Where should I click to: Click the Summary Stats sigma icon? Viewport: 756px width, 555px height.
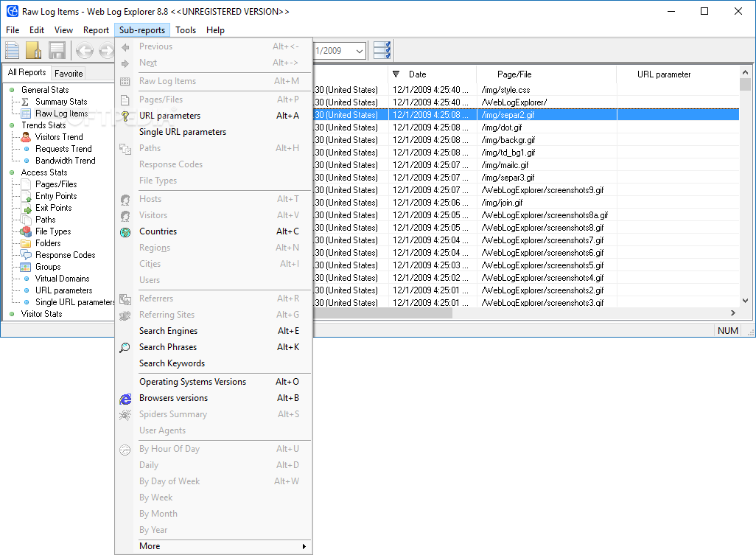[x=25, y=102]
